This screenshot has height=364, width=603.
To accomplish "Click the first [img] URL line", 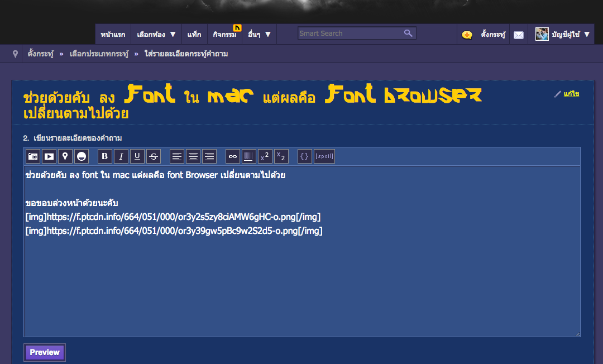I will [x=173, y=217].
